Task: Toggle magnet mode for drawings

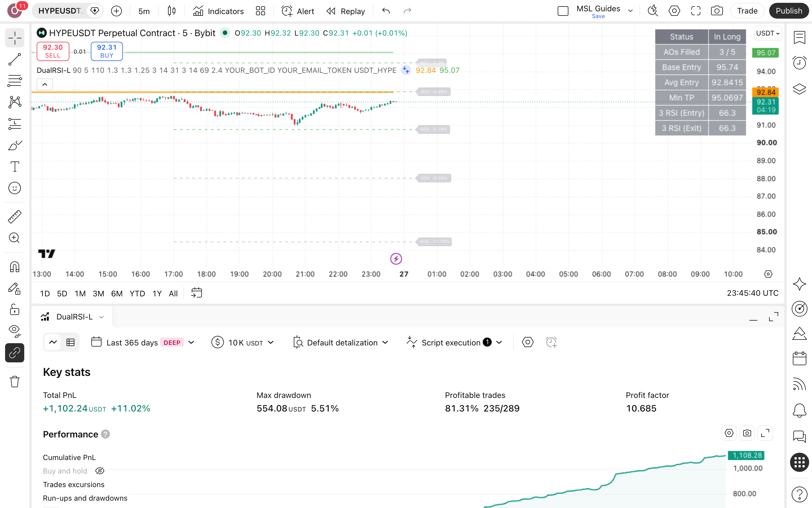Action: (15, 267)
